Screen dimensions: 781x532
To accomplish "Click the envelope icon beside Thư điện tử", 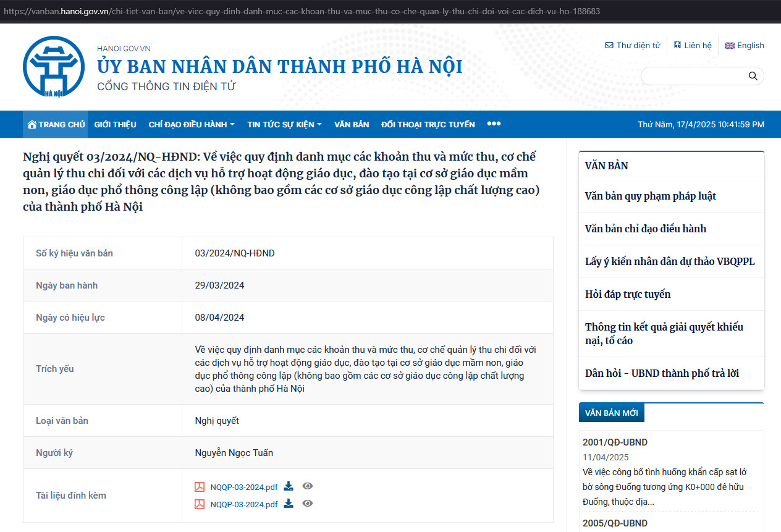I will pos(609,46).
